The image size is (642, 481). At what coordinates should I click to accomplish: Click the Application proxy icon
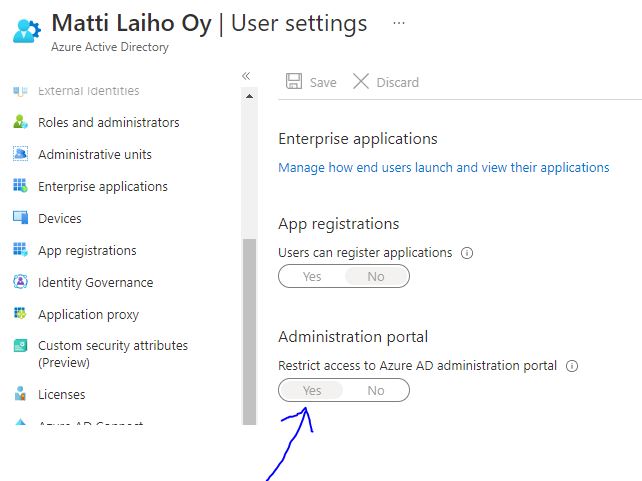20,314
